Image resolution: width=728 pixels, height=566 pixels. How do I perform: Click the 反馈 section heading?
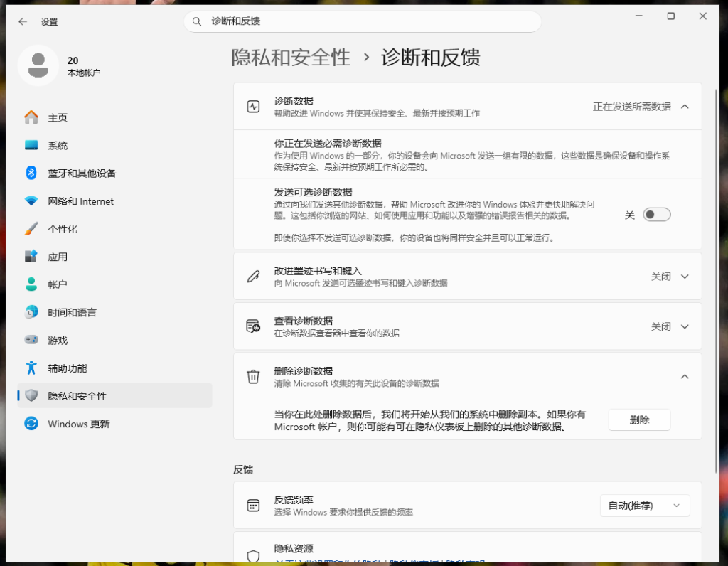pos(243,469)
